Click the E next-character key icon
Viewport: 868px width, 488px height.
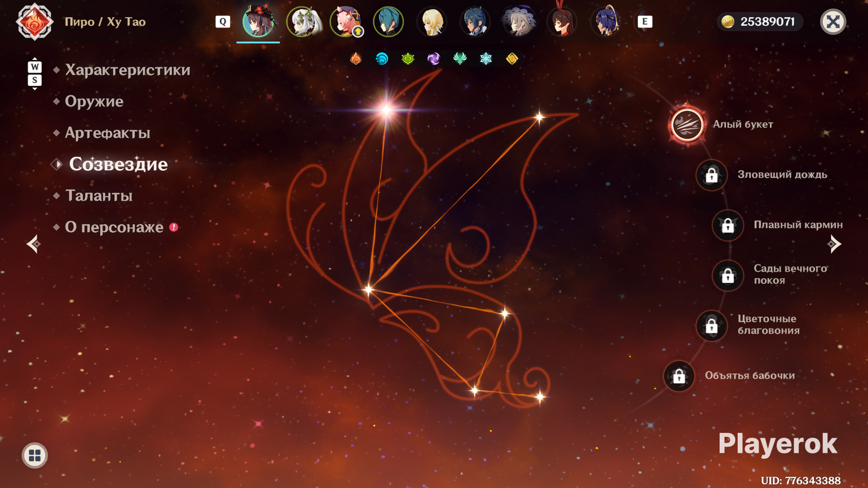(x=645, y=21)
